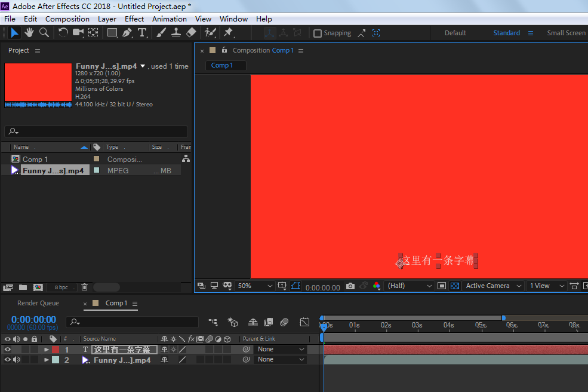
Task: Enable Motion Blur for timeline layers
Action: 284,321
